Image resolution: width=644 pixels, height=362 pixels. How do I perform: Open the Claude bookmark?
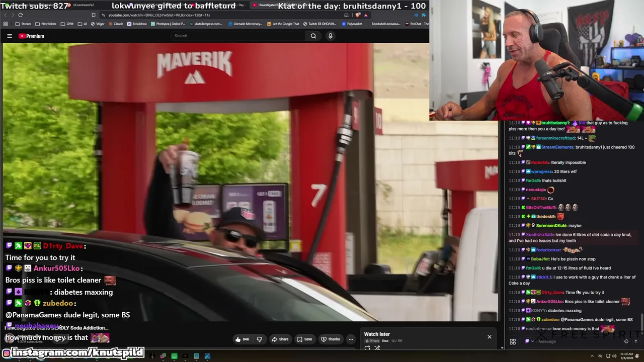tap(116, 24)
